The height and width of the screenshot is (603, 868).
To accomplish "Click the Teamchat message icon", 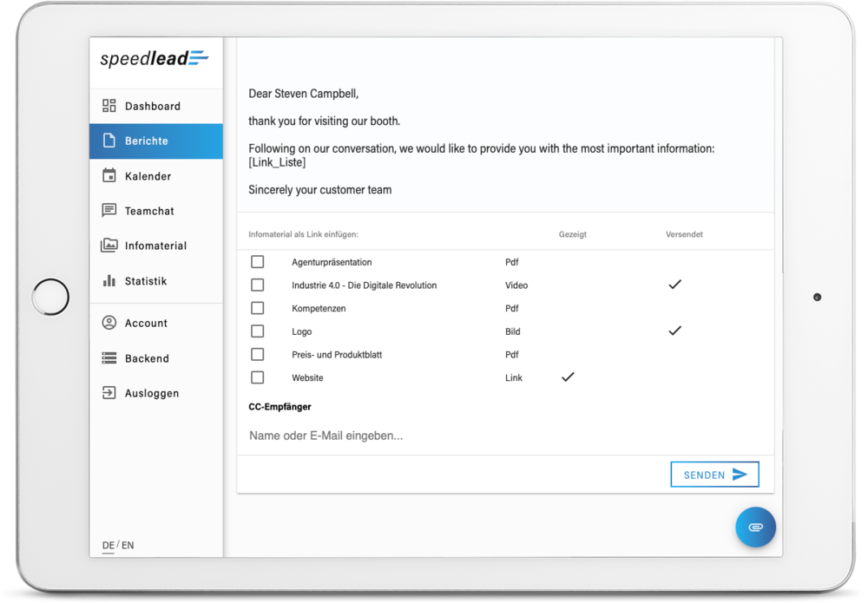I will (109, 211).
